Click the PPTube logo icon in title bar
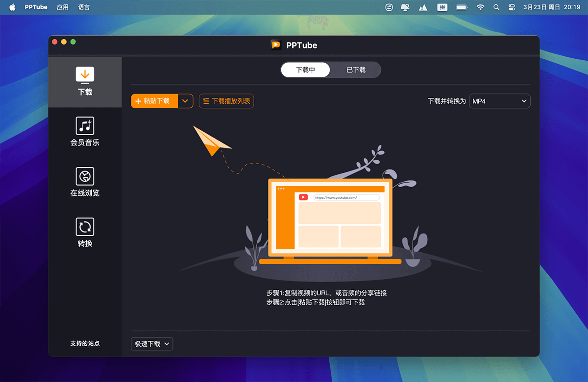Screen dimensions: 588x382 [x=276, y=45]
